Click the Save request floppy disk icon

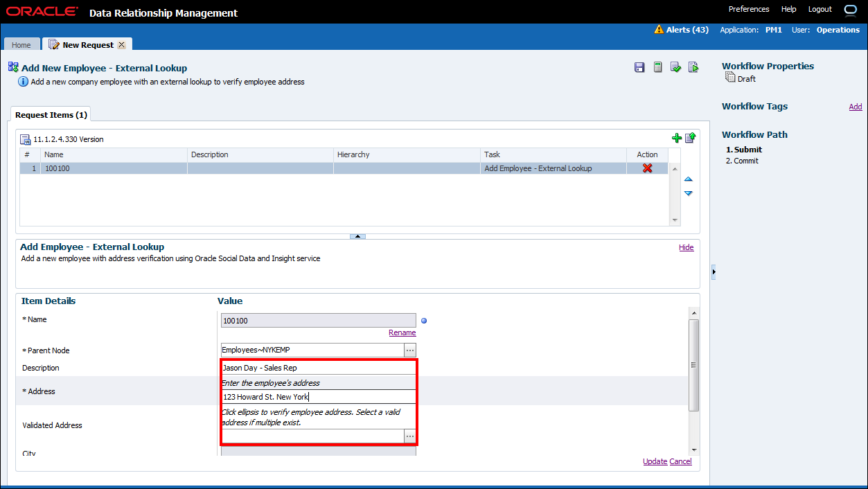(639, 67)
